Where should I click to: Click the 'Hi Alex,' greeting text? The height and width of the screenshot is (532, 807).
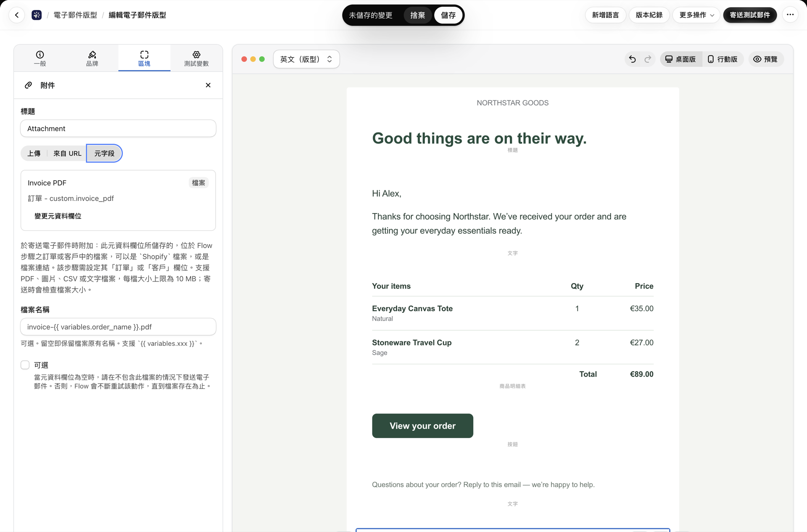(386, 194)
